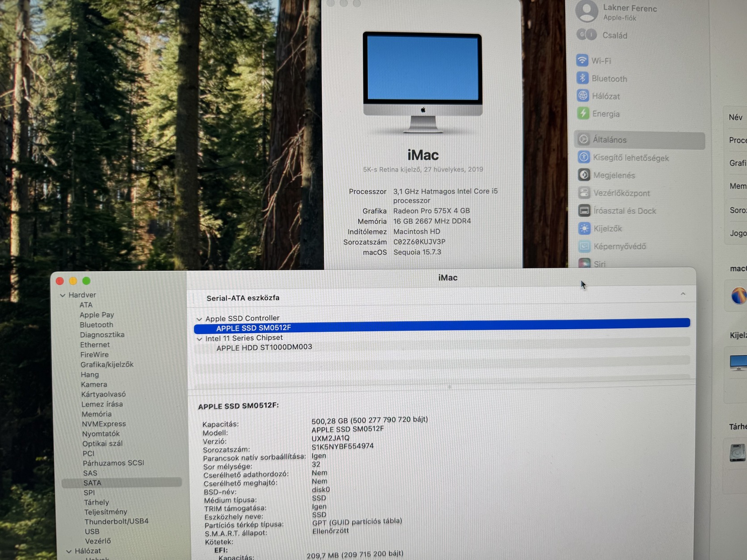The height and width of the screenshot is (560, 747).
Task: Click the Íróasztal és Dock icon
Action: click(x=584, y=210)
